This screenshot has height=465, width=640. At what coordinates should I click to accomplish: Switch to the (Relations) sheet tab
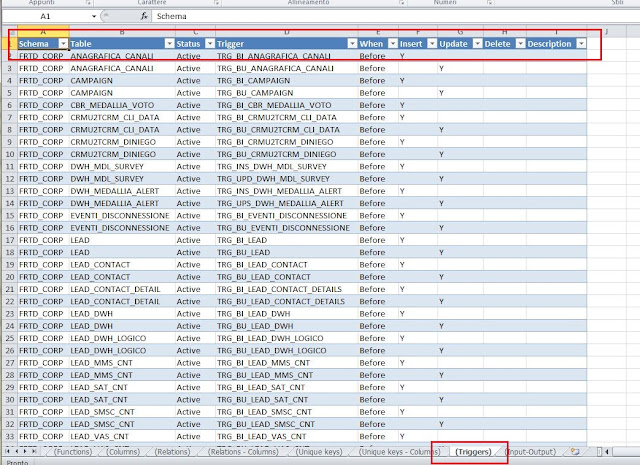173,452
